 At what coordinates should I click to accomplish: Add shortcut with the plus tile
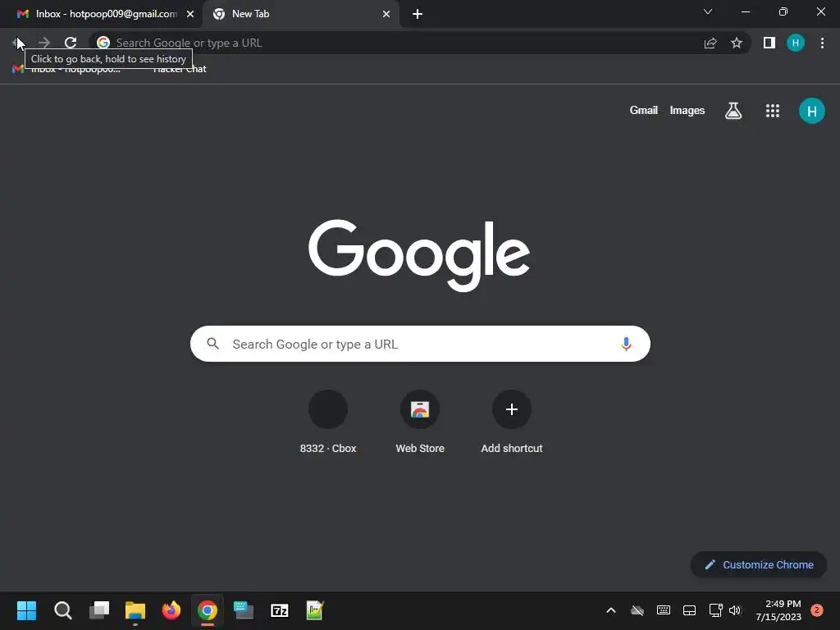pyautogui.click(x=512, y=422)
